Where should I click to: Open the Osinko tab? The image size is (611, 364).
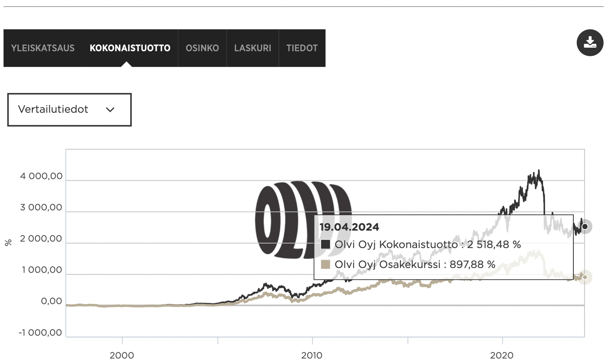202,48
